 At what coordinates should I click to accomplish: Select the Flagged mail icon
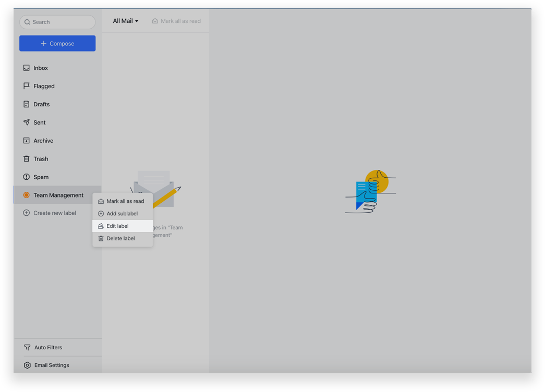coord(26,86)
